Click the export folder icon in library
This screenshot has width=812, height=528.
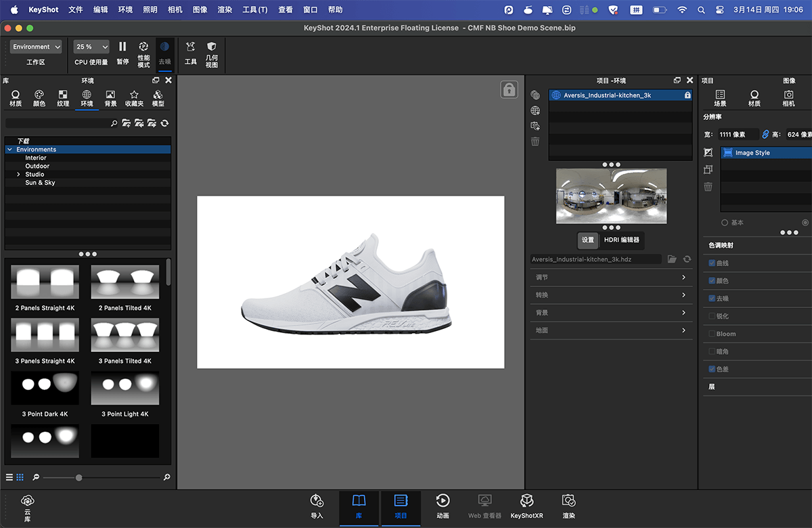pyautogui.click(x=152, y=123)
